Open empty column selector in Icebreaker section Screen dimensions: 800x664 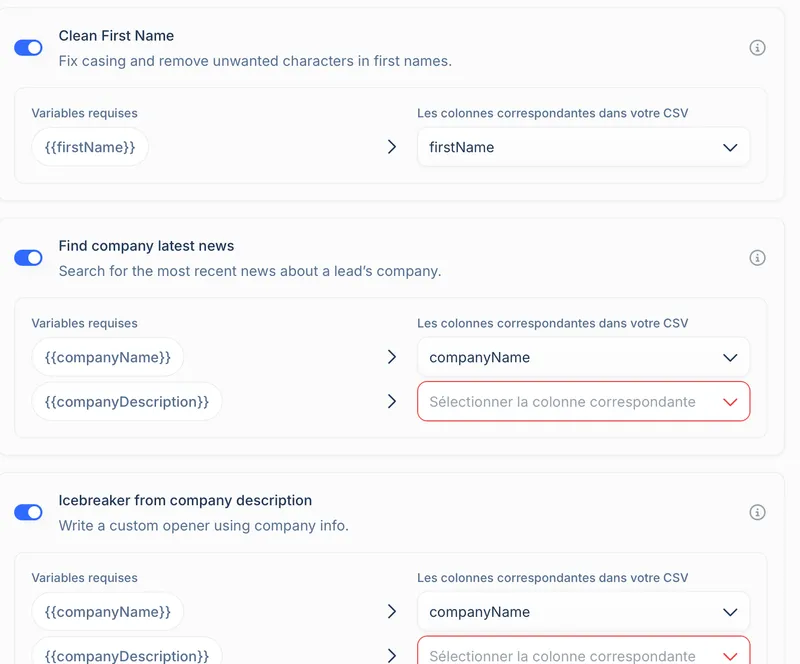[x=583, y=654]
